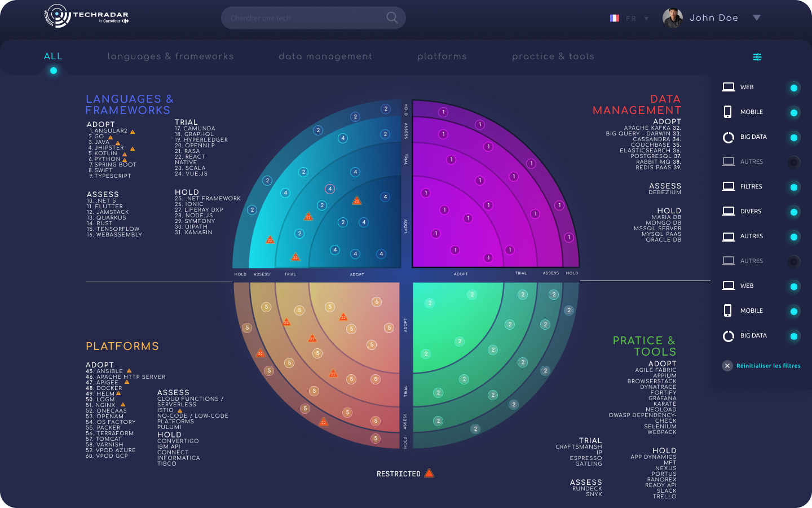
Task: Enable the disabled AUTRES switch above the second WEB
Action: [x=794, y=262]
